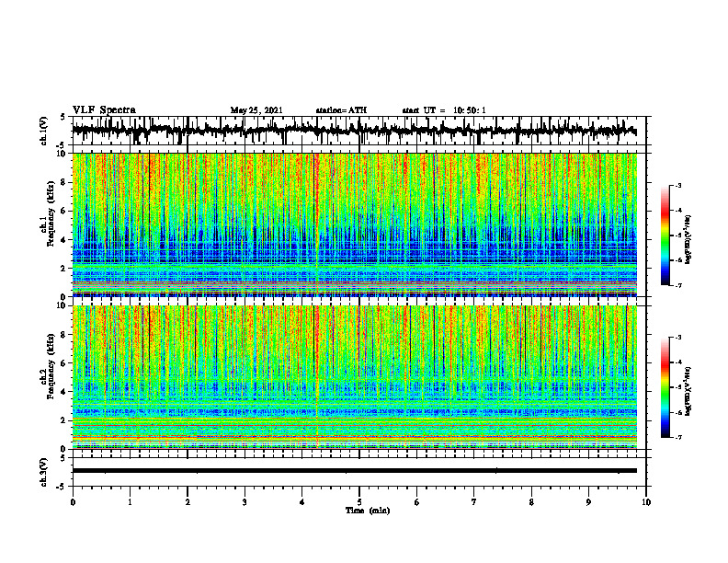Screen dimensions: 728x563
Task: Click the ch.1 'Frequency (kHz)' axis label
Action: (x=51, y=214)
